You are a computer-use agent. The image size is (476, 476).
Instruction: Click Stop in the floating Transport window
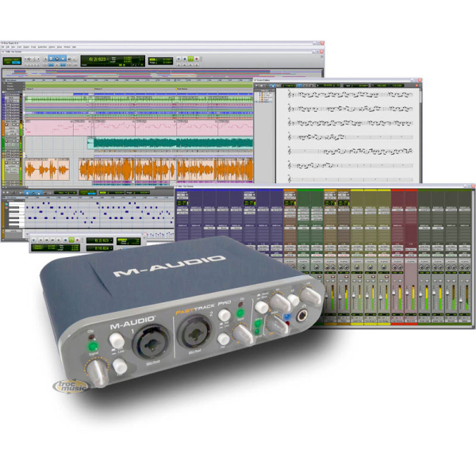click(x=65, y=240)
